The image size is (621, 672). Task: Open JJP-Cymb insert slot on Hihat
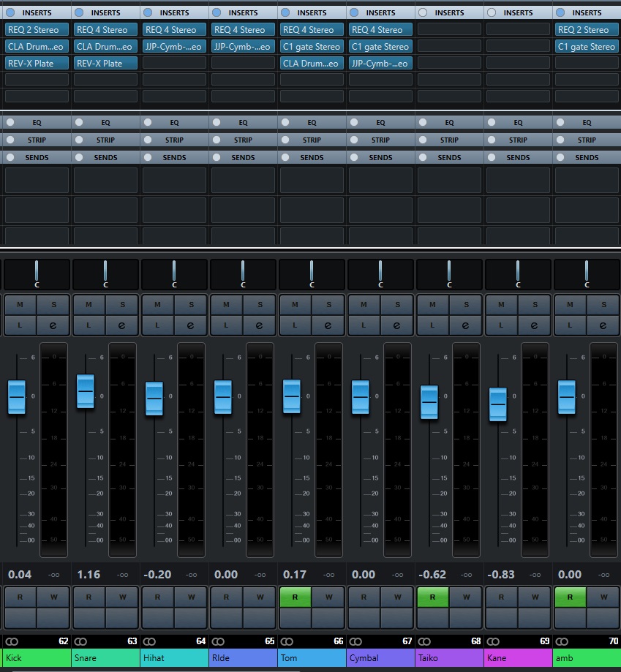(174, 46)
